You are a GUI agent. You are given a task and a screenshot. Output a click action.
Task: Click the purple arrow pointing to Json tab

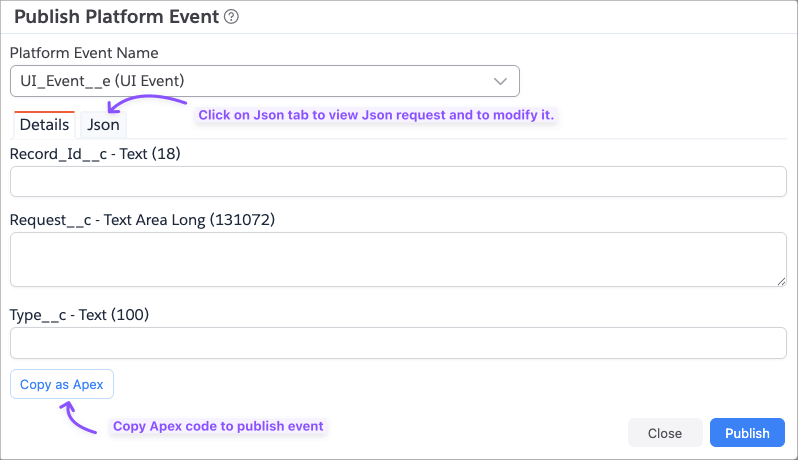tap(148, 104)
